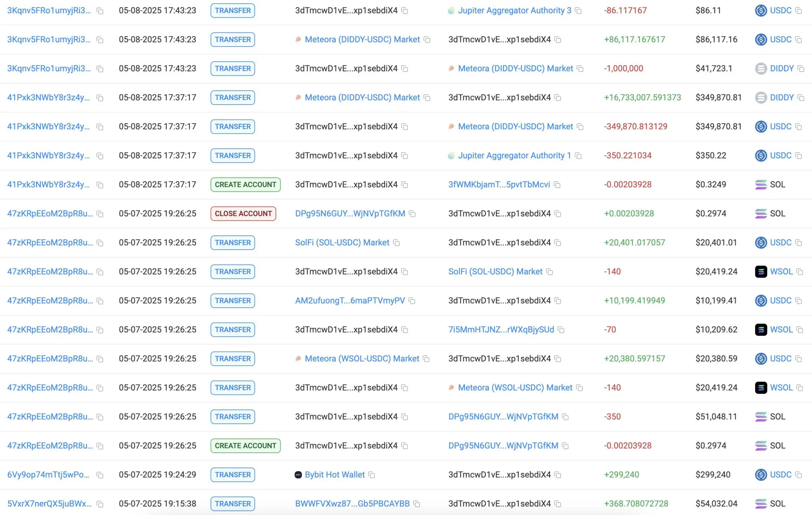Select value $0.3249
812x515 pixels.
(x=710, y=184)
